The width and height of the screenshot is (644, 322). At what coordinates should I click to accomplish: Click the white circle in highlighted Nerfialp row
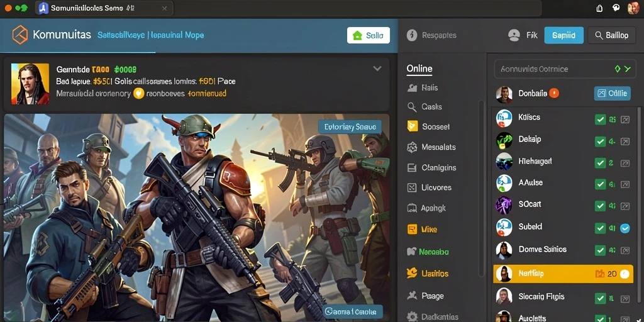625,274
